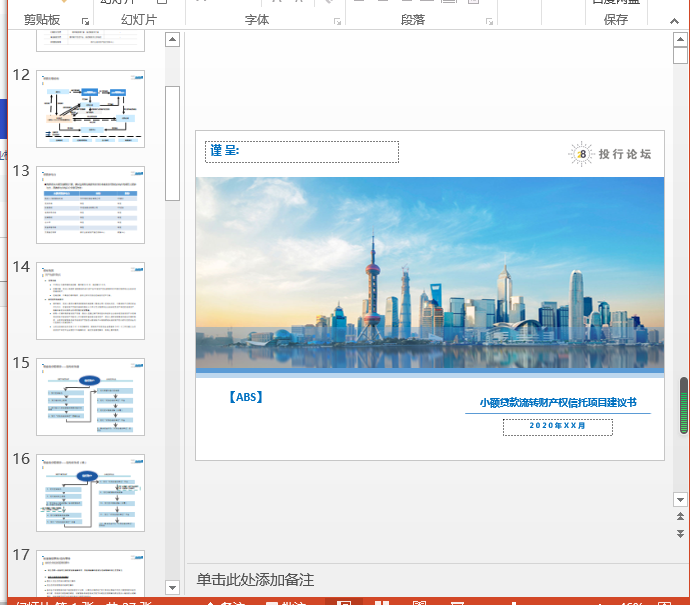Open the Font (字体) group dialog launcher
This screenshot has width=690, height=605.
coord(338,21)
